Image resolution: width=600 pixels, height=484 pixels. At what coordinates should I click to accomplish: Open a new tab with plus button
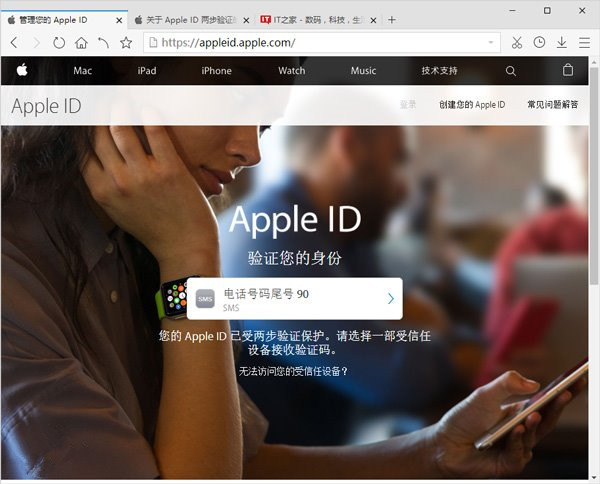(x=392, y=19)
